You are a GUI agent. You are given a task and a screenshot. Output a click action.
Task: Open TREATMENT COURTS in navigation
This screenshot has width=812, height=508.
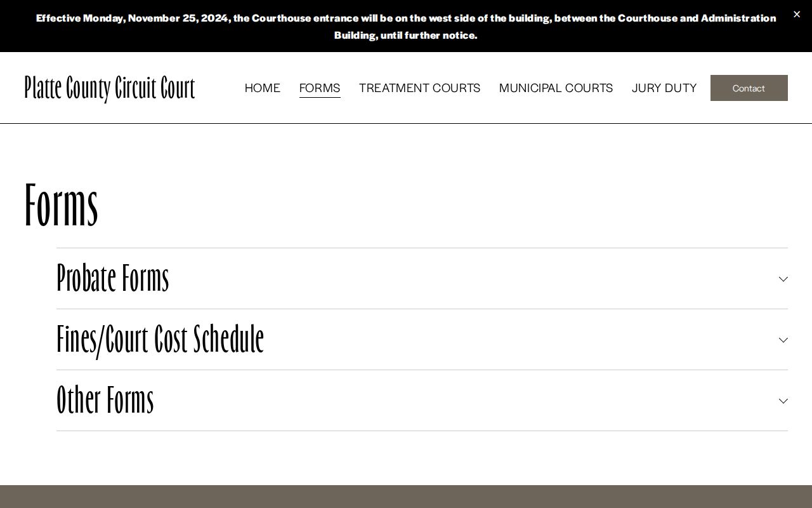(419, 88)
